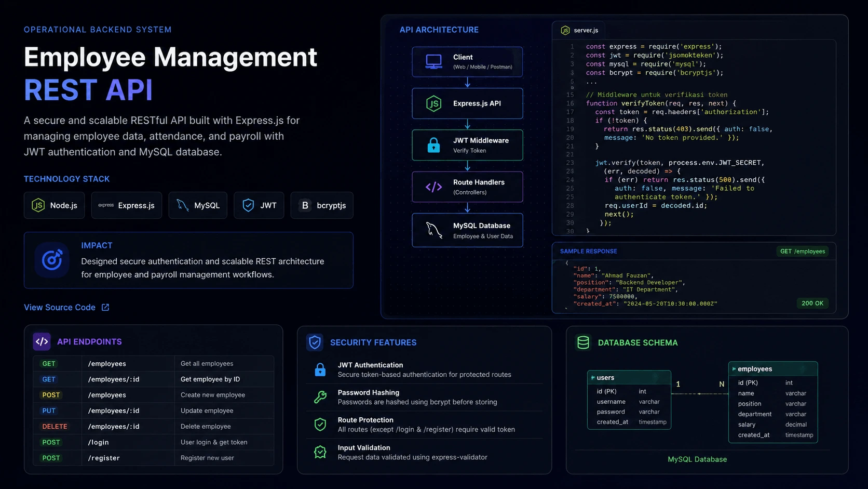Select the POST /login endpoint row
This screenshot has width=868, height=489.
coord(154,442)
